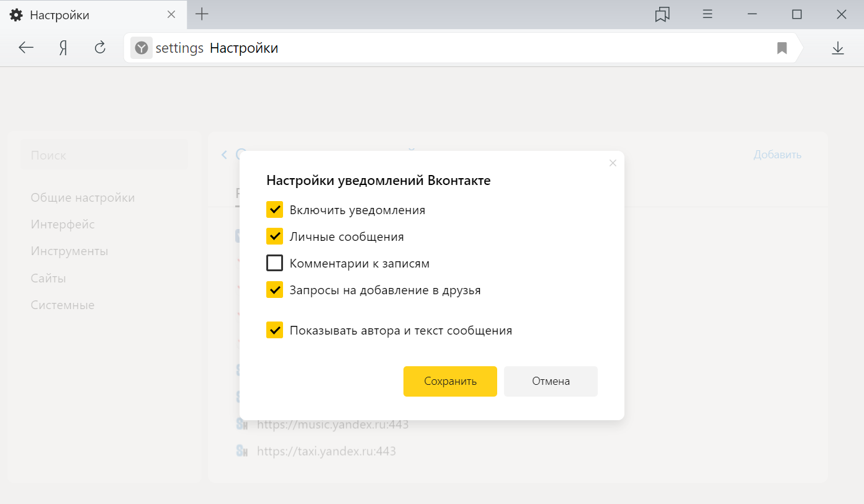Click the Отмена button
This screenshot has height=504, width=864.
551,381
